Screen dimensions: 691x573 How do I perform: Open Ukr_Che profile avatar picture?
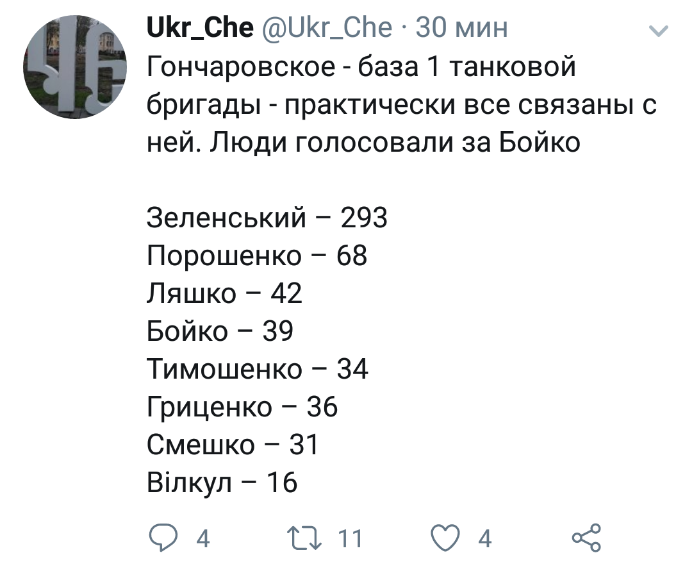75,67
